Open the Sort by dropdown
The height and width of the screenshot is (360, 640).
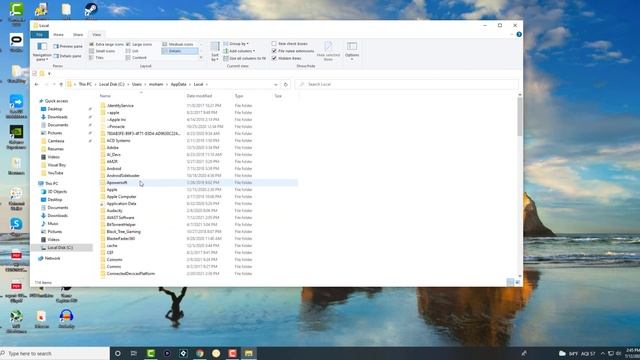click(215, 52)
